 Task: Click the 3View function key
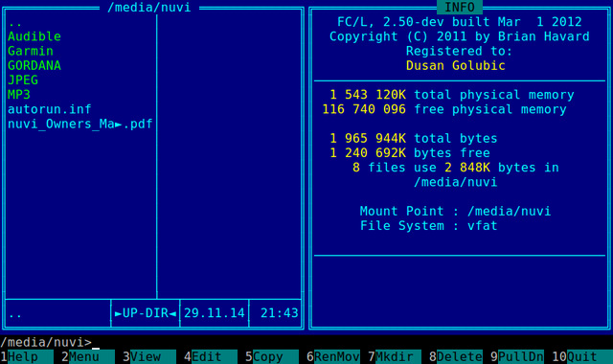click(x=149, y=357)
